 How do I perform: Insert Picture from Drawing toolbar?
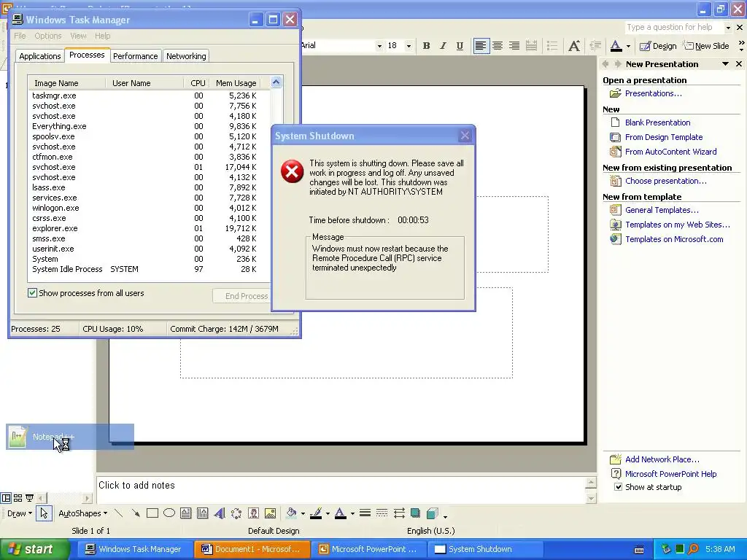[270, 513]
